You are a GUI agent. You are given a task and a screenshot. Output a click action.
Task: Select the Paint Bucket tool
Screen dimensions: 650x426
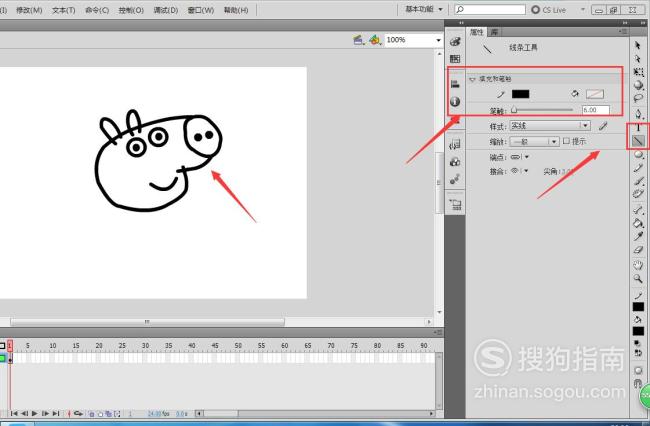(638, 223)
